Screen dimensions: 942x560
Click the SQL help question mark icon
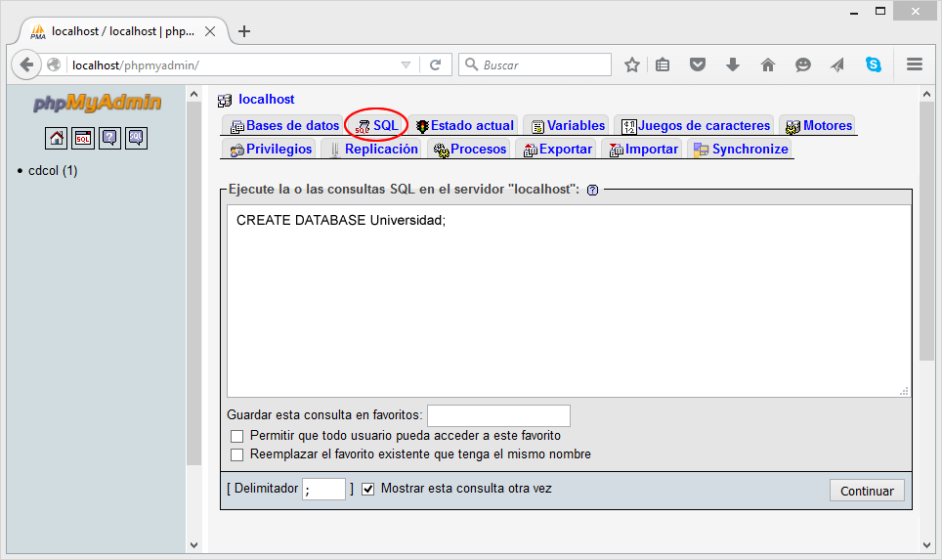coord(592,190)
